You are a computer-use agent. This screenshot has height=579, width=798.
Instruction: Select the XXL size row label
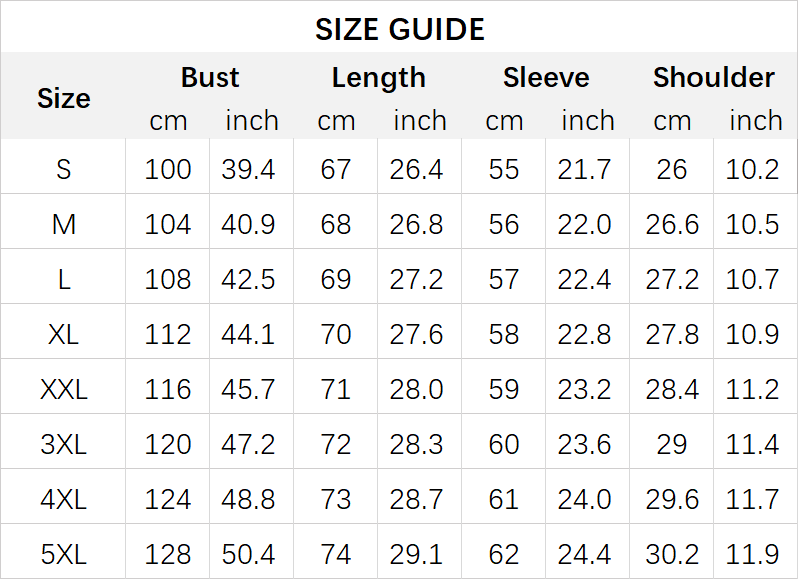pyautogui.click(x=63, y=389)
